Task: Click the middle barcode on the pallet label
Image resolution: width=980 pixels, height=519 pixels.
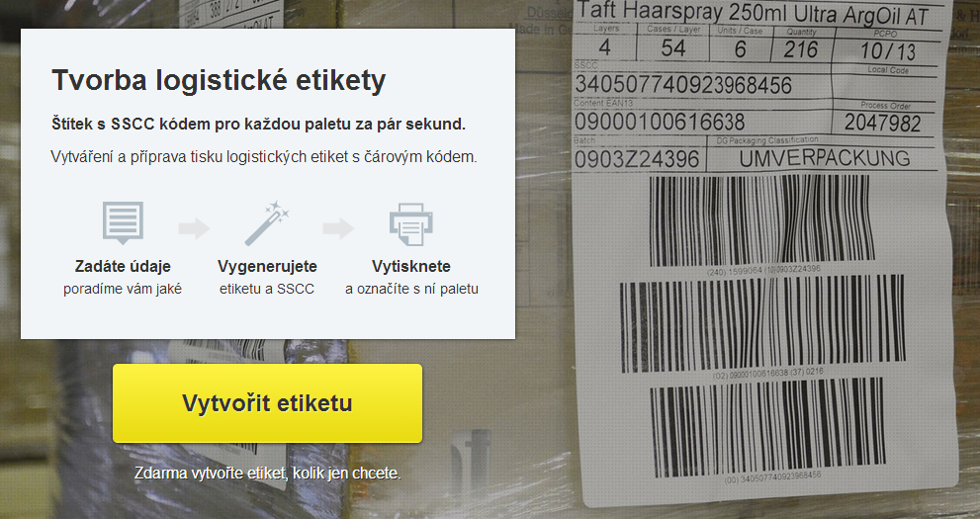Action: (x=763, y=323)
